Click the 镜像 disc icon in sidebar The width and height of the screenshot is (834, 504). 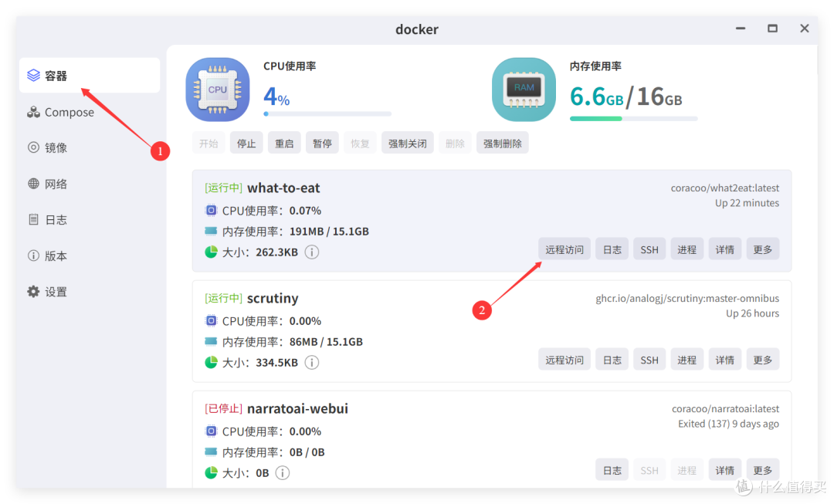(33, 147)
